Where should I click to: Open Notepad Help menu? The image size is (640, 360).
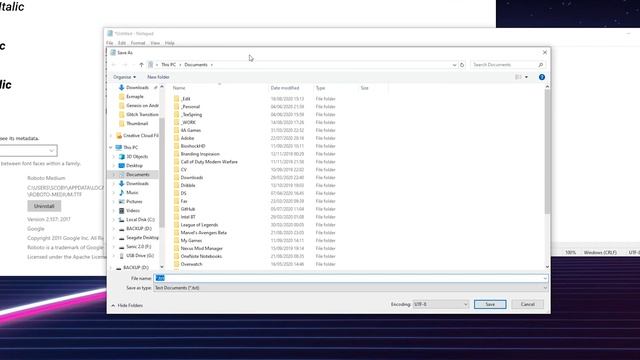point(170,43)
